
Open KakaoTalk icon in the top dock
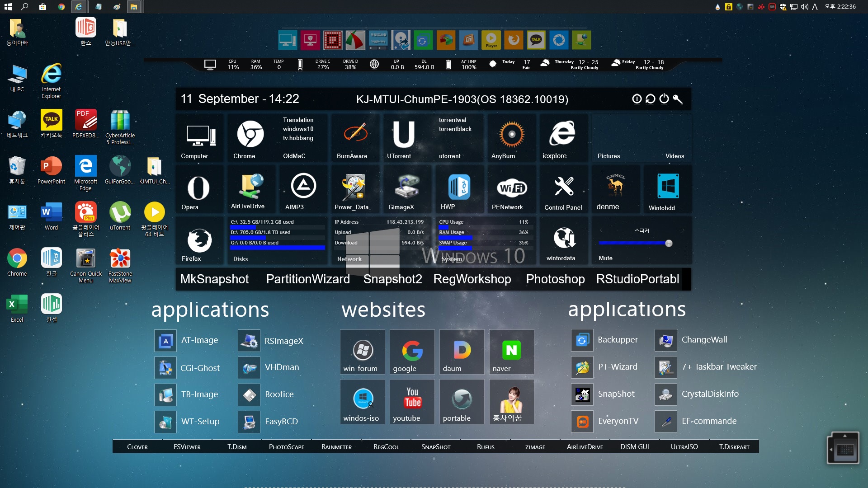(x=536, y=40)
